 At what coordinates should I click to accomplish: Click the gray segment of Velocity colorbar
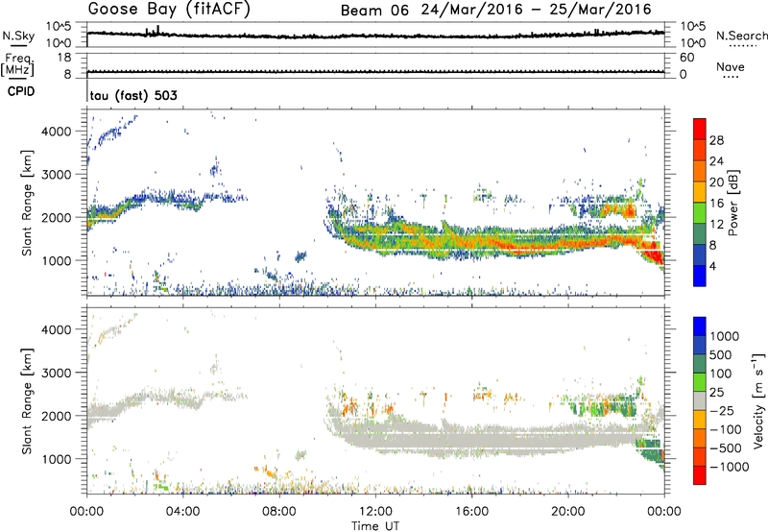point(700,400)
